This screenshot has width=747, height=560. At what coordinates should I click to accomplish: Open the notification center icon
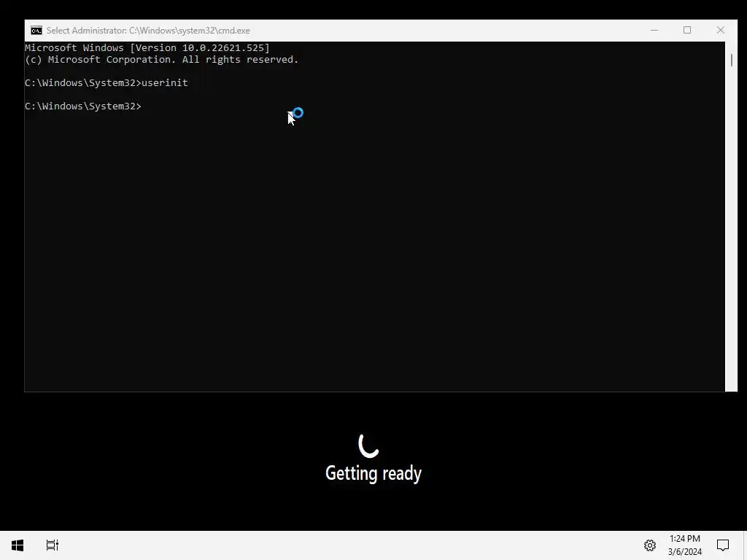723,545
